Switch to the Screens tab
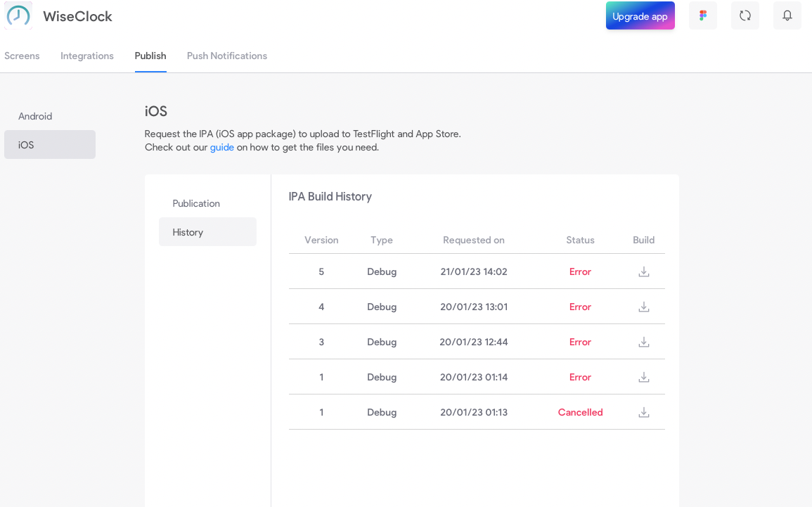 [22, 56]
